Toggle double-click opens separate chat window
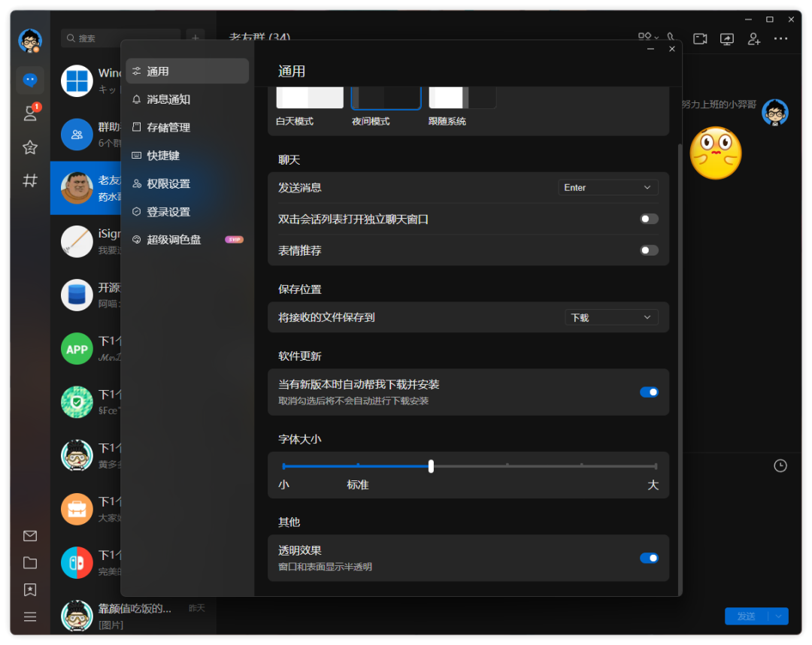This screenshot has height=645, width=812. [x=649, y=219]
